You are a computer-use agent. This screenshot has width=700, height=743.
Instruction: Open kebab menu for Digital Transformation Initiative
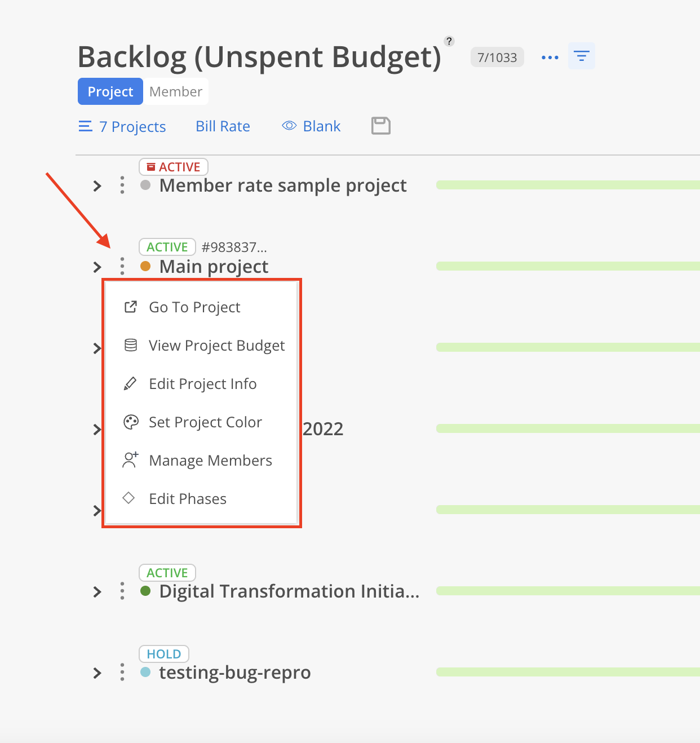pos(122,591)
